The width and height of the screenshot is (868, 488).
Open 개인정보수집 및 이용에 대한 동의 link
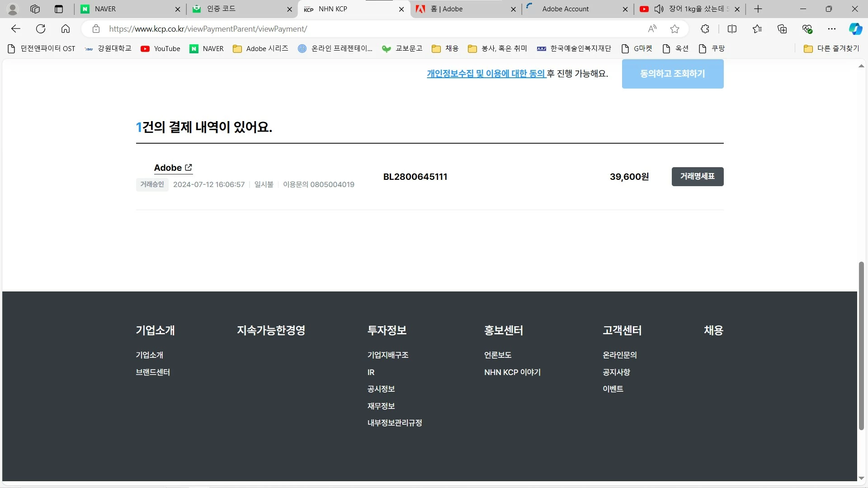tap(486, 74)
